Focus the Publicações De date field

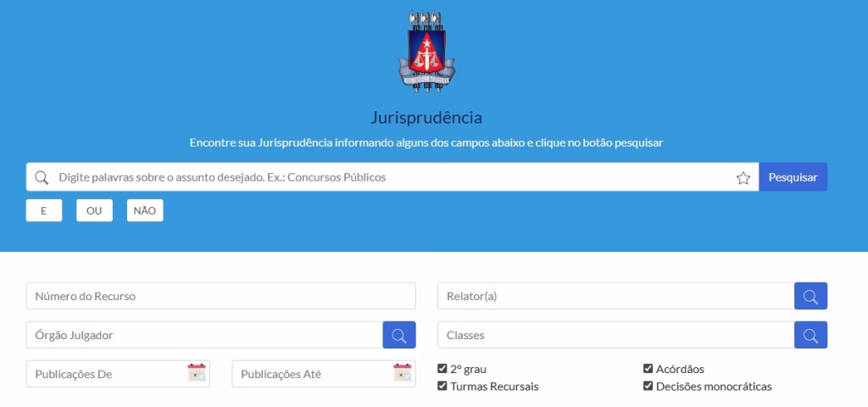(118, 374)
